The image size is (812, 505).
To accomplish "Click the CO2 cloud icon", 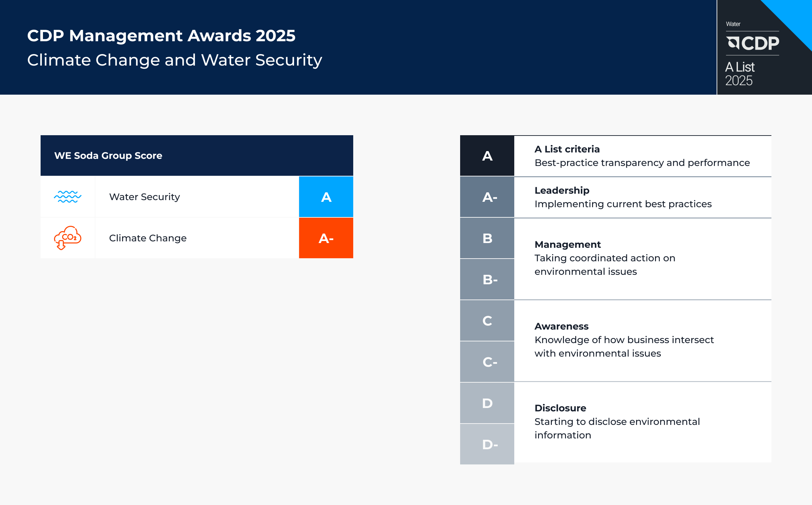I will (x=68, y=238).
